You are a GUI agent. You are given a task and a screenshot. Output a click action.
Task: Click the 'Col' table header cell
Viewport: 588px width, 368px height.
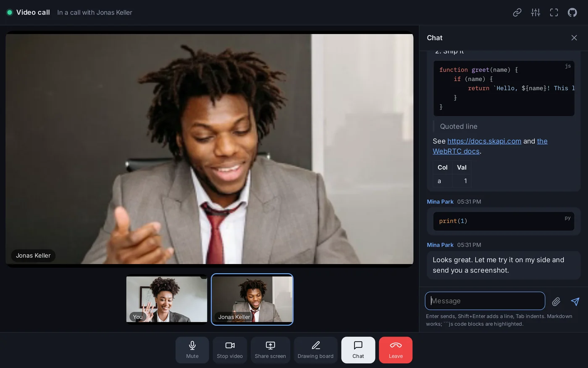[x=442, y=167]
